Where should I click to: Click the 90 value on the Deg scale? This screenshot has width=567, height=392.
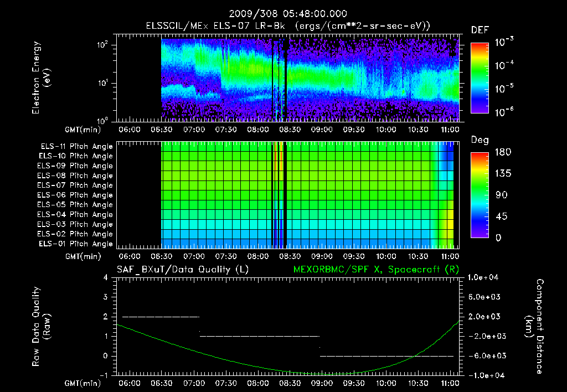tap(502, 195)
